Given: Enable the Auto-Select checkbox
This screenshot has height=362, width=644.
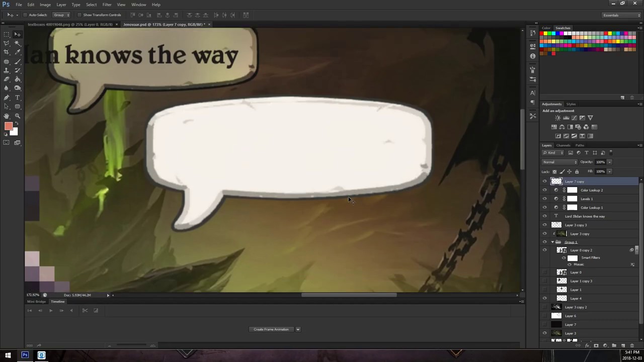Looking at the screenshot, I should 25,15.
